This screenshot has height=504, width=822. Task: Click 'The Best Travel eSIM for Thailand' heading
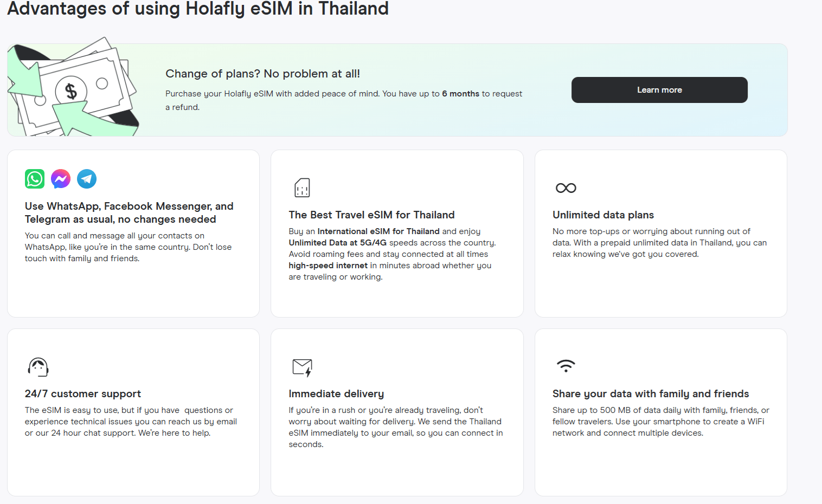coord(371,215)
